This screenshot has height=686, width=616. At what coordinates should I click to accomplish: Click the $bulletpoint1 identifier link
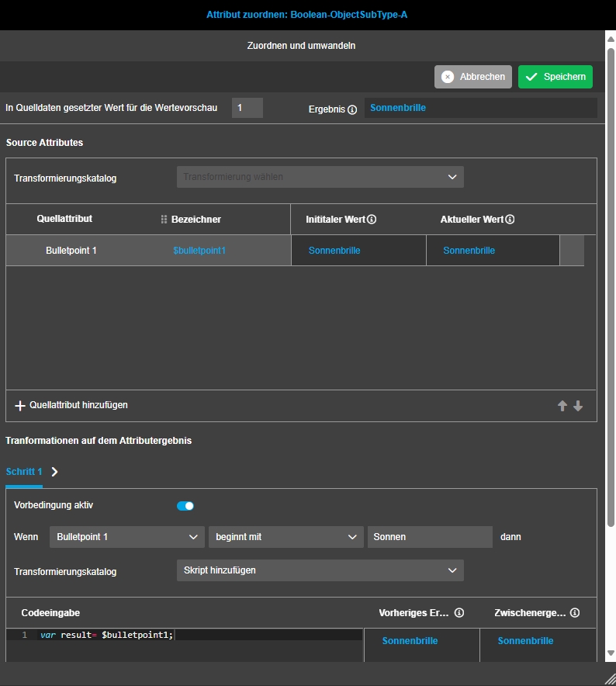[199, 251]
